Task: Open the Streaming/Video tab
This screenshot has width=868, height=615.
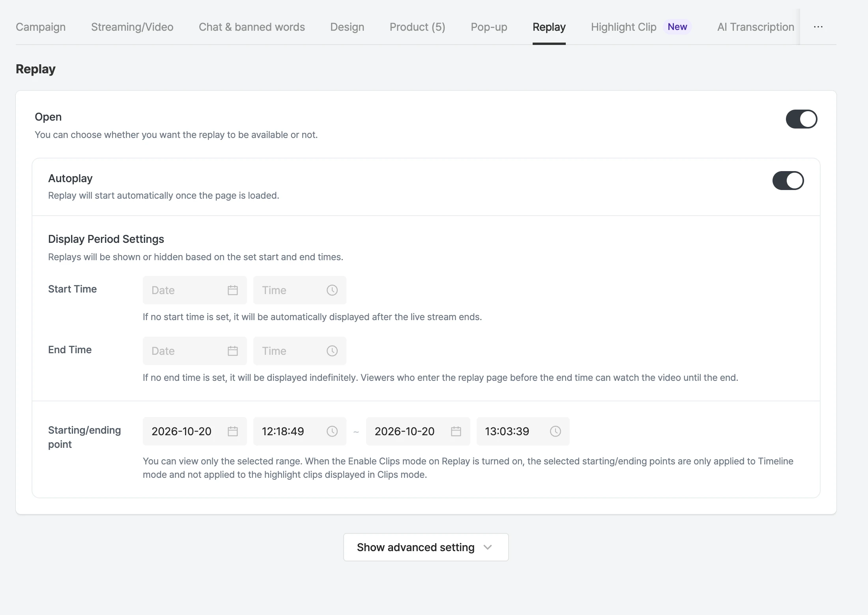Action: (132, 27)
